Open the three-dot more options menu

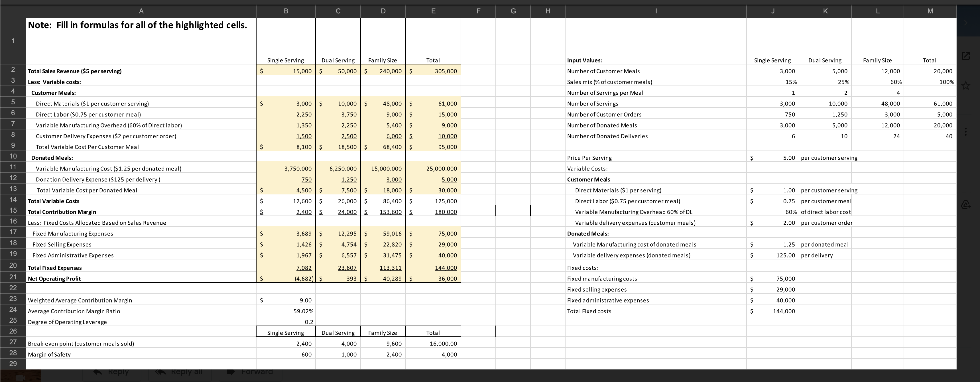(965, 132)
